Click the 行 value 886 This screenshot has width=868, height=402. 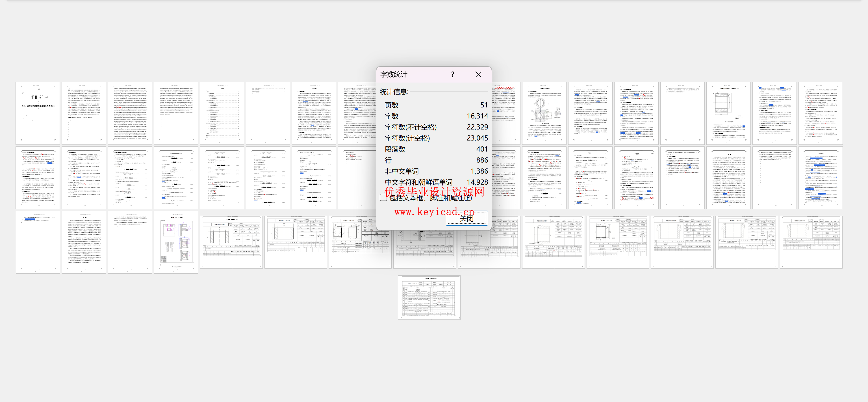[x=482, y=160]
